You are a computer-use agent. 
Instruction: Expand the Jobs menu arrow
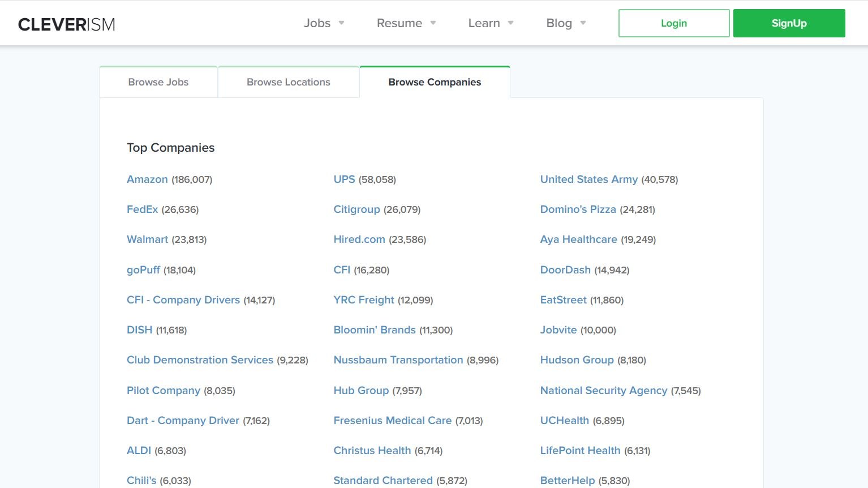[341, 23]
